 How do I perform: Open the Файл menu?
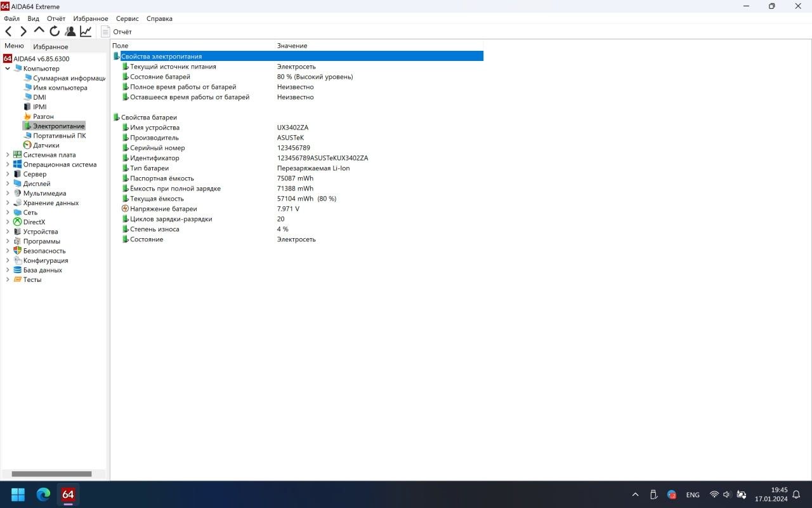tap(11, 18)
